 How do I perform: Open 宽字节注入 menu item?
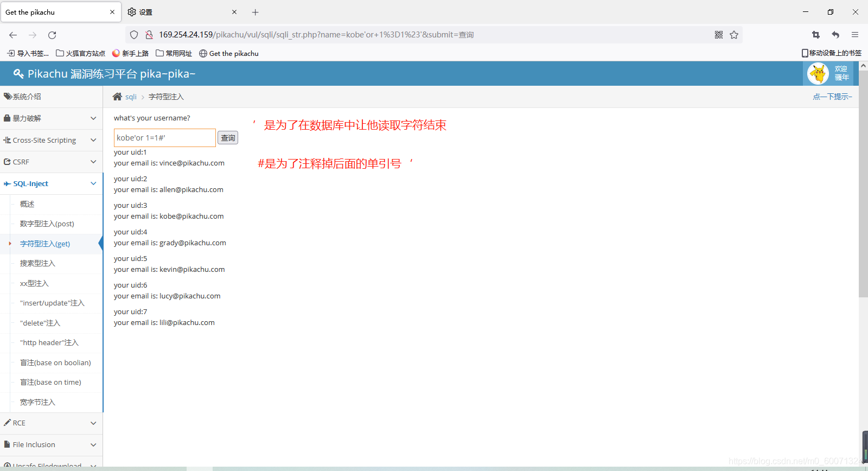click(37, 402)
